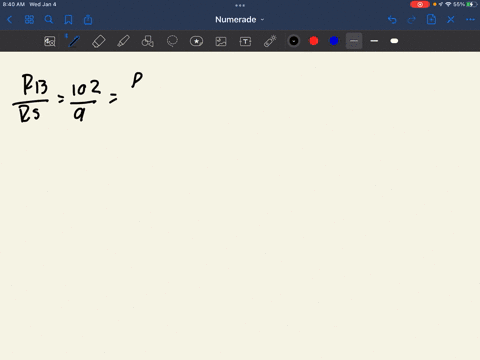
Task: Bookmark this page
Action: [68, 20]
